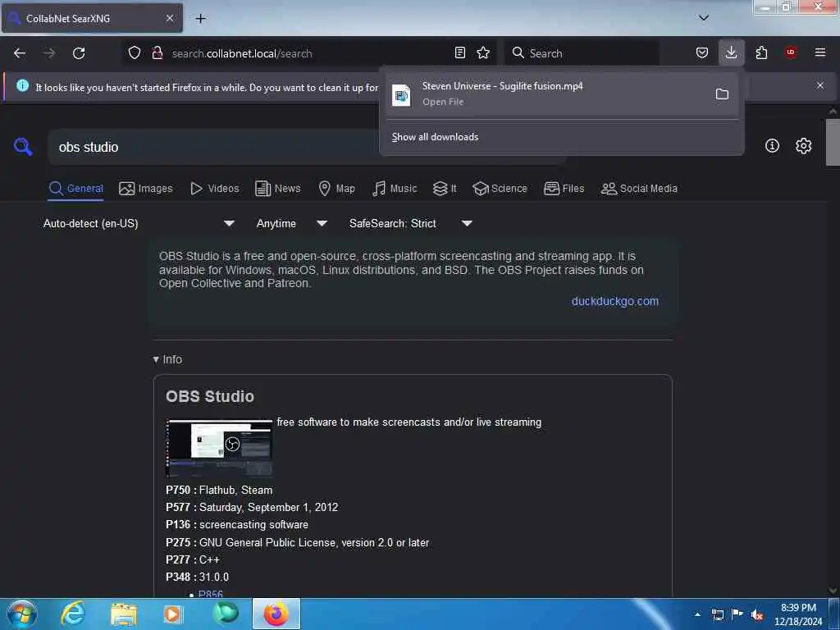
Task: Open the Windows Start orb
Action: coord(22,614)
